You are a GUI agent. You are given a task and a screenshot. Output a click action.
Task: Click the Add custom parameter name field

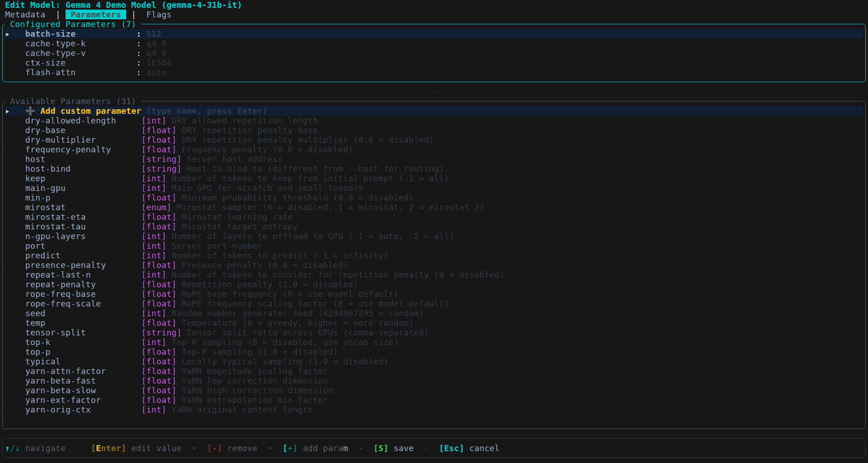click(x=90, y=111)
